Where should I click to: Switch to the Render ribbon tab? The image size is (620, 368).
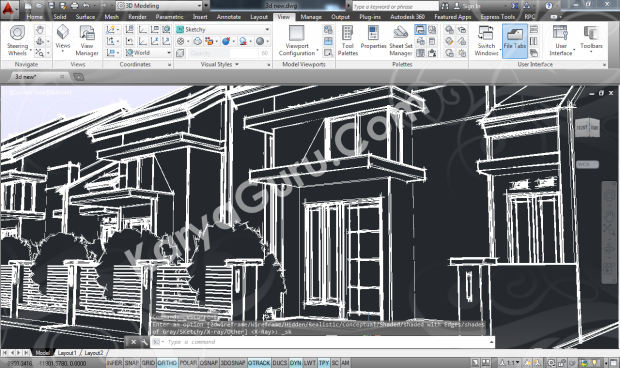click(137, 17)
